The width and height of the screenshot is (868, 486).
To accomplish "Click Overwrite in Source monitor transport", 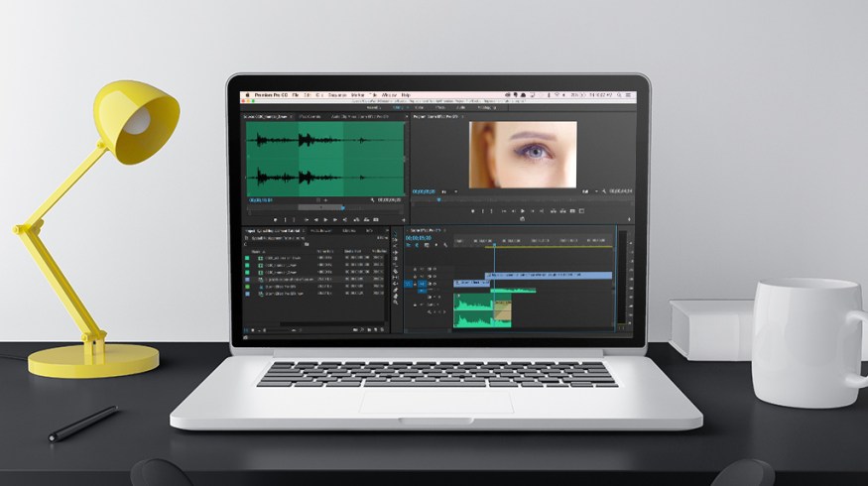I will pyautogui.click(x=366, y=220).
